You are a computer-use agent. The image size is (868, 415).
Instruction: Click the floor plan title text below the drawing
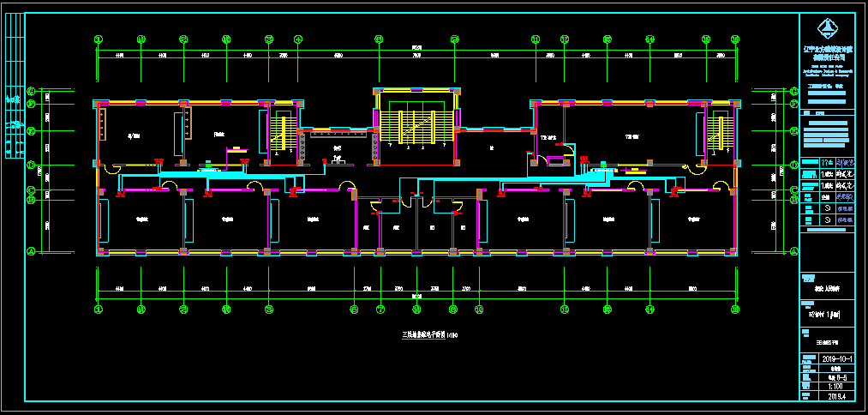point(430,334)
